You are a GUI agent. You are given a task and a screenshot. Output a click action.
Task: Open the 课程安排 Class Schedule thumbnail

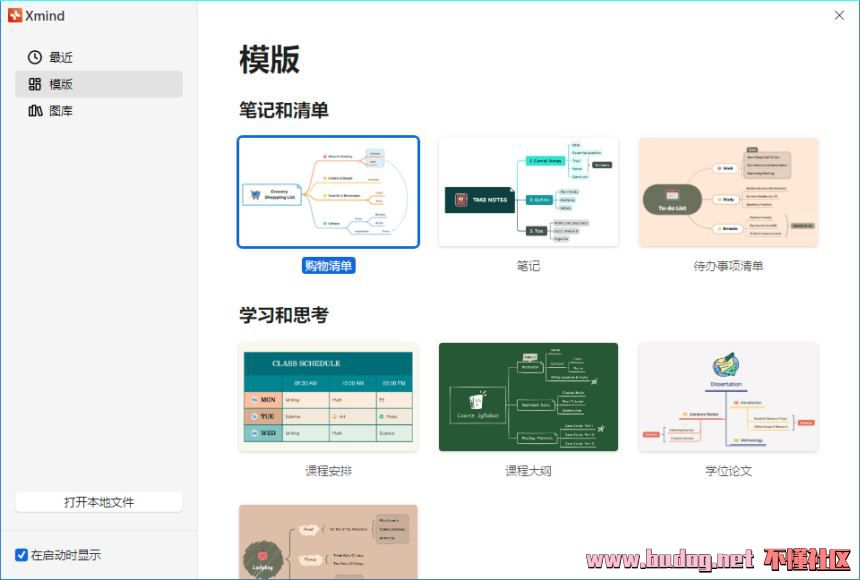(x=329, y=397)
